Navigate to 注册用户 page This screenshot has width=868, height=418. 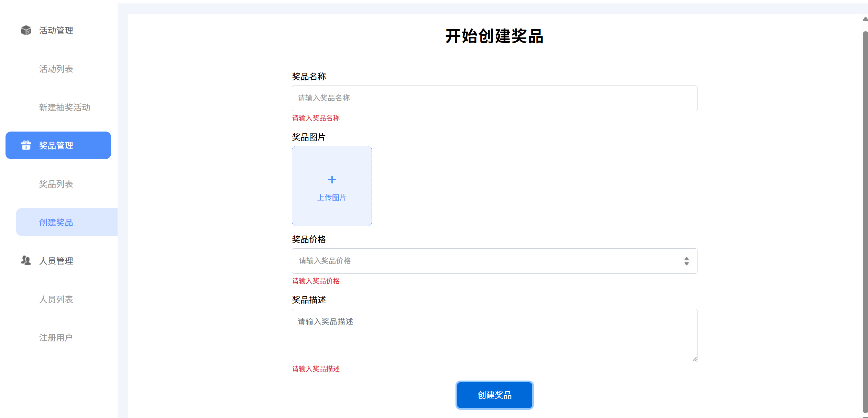[56, 338]
